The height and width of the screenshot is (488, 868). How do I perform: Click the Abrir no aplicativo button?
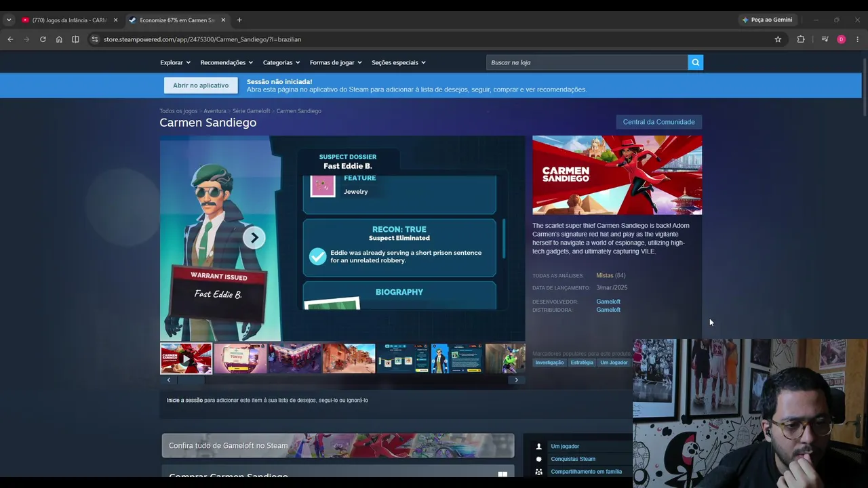point(201,85)
